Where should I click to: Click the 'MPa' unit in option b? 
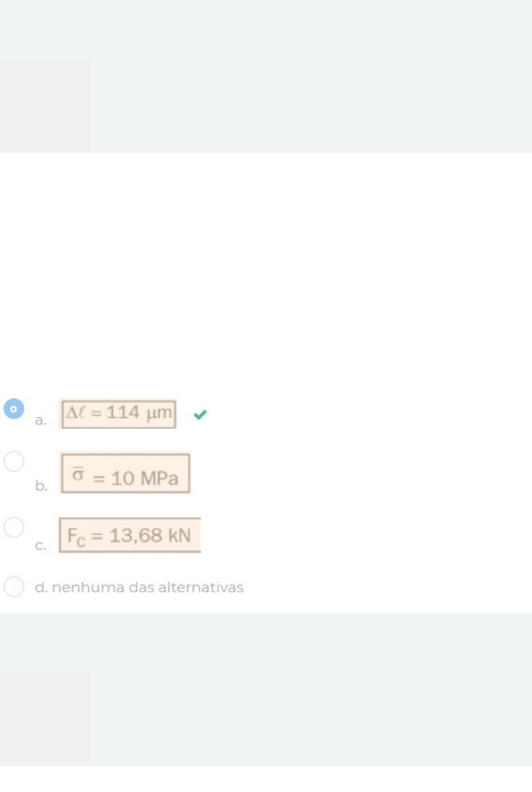[159, 479]
